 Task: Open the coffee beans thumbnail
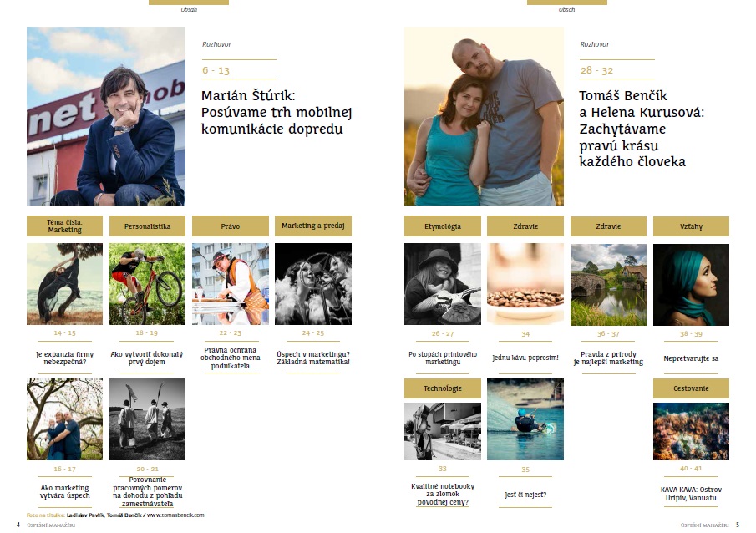(x=525, y=283)
